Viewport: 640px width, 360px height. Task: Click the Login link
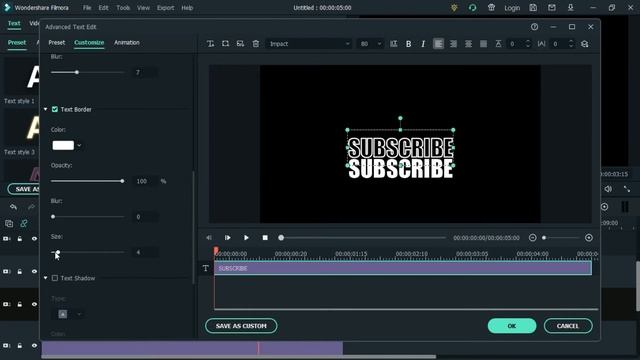pyautogui.click(x=512, y=8)
